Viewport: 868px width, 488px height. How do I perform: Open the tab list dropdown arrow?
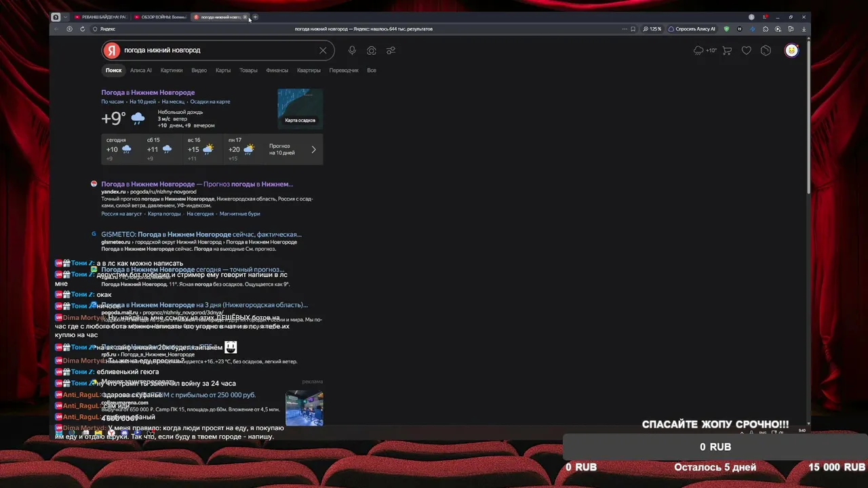tap(66, 17)
